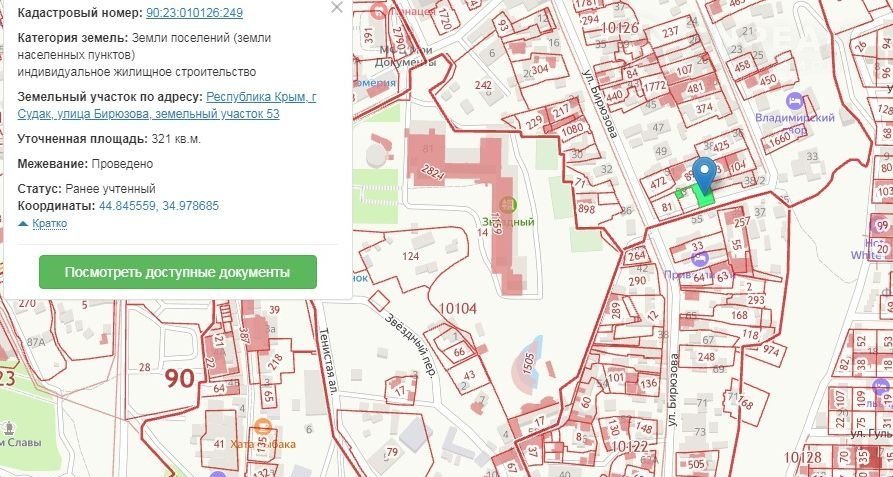This screenshot has height=477, width=893.
Task: Open cadastral number 90:23:010126:249 link
Action: point(194,13)
